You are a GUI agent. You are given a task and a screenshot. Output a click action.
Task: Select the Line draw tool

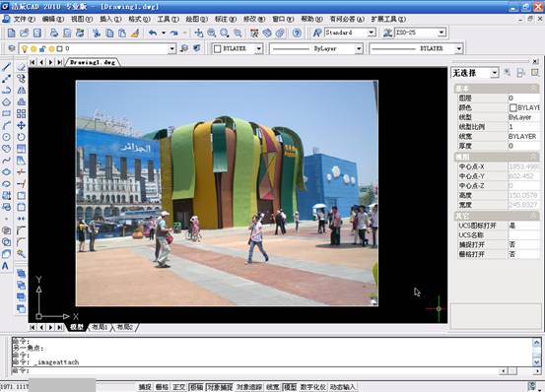(x=7, y=66)
